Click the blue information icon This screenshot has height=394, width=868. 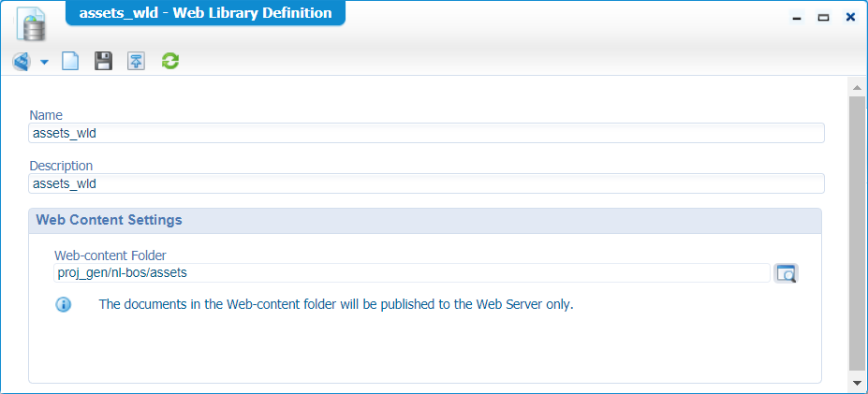coord(64,304)
